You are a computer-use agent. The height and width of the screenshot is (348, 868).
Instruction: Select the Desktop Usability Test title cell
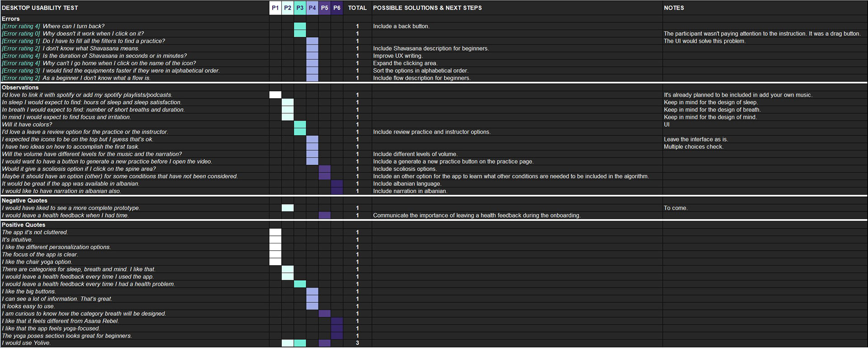coord(40,8)
